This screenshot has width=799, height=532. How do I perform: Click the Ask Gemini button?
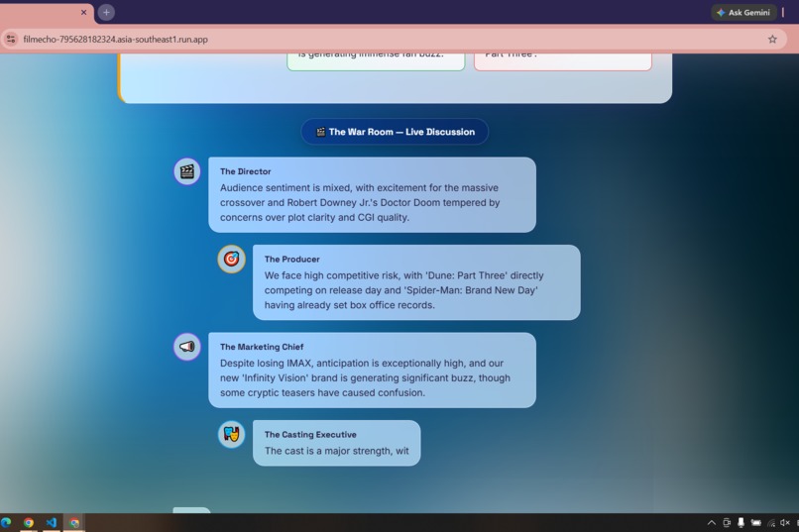(743, 12)
